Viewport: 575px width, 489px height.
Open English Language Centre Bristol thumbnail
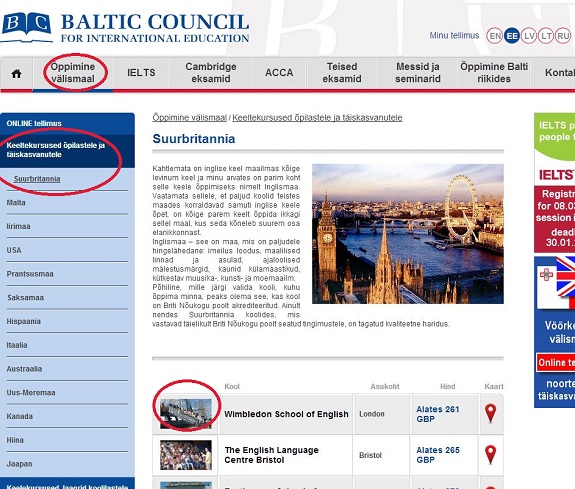pos(186,455)
